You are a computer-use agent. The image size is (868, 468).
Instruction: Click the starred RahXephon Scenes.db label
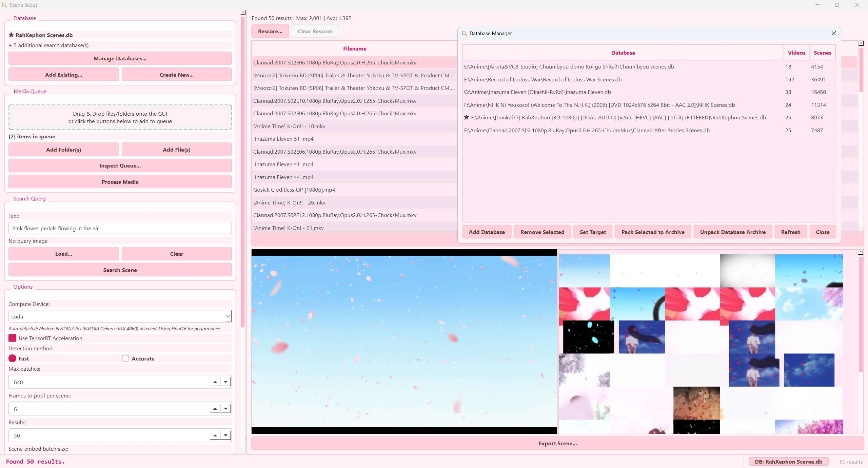41,35
